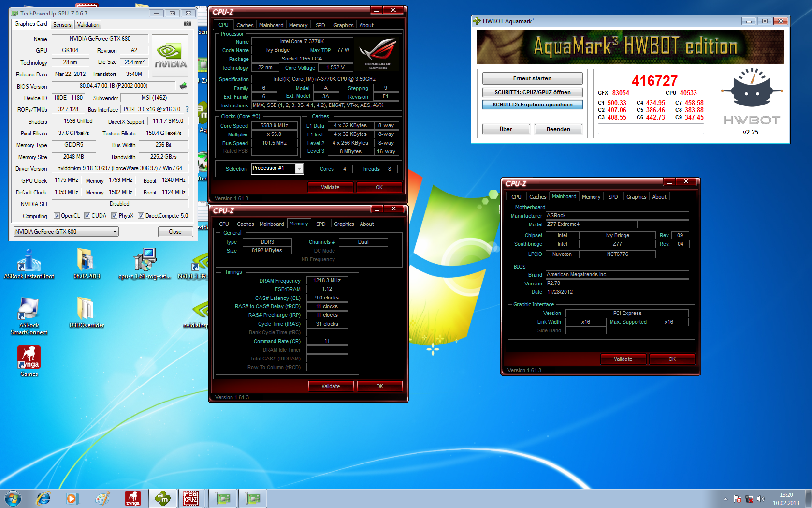
Task: Open the Zynga Games desktop shortcut
Action: (x=29, y=361)
